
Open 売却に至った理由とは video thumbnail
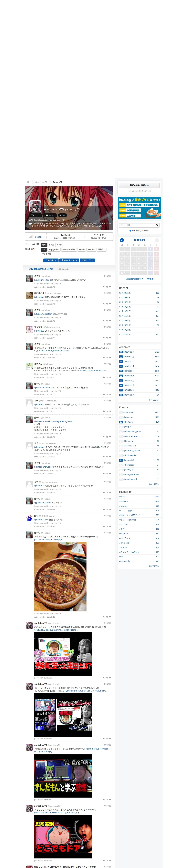(x=63, y=654)
